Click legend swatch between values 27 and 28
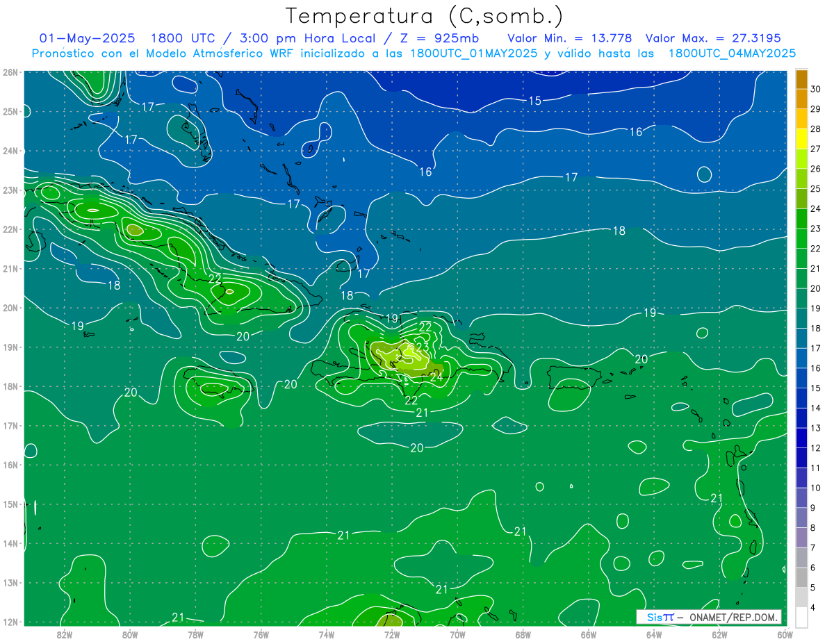Viewport: 834px width, 644px height. 801,139
